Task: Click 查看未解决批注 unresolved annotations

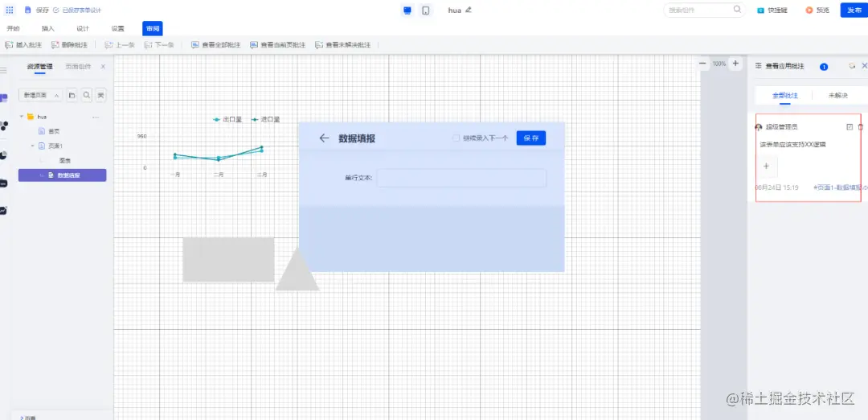Action: (x=342, y=45)
